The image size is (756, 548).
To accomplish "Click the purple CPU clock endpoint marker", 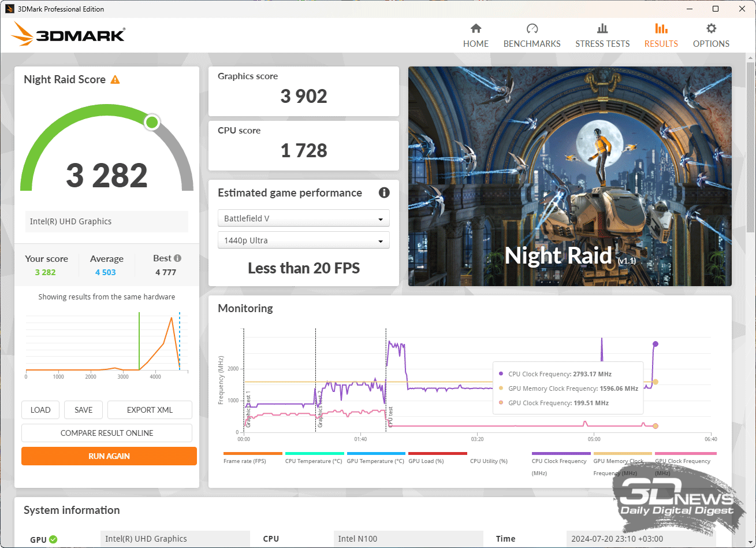I will tap(656, 344).
